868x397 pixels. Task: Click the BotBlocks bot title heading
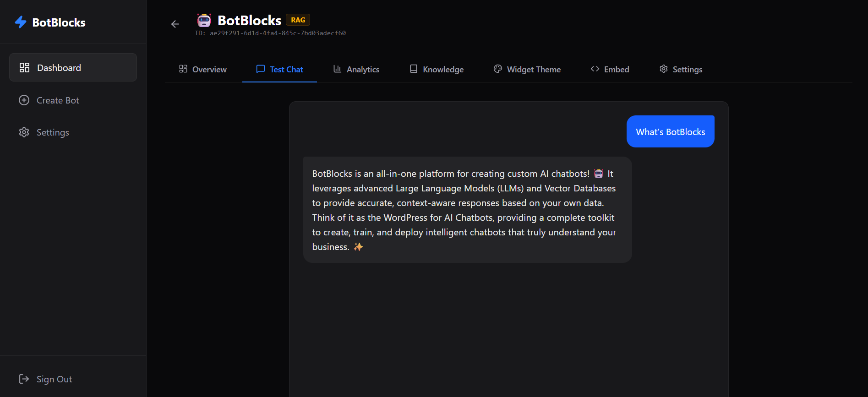[249, 21]
